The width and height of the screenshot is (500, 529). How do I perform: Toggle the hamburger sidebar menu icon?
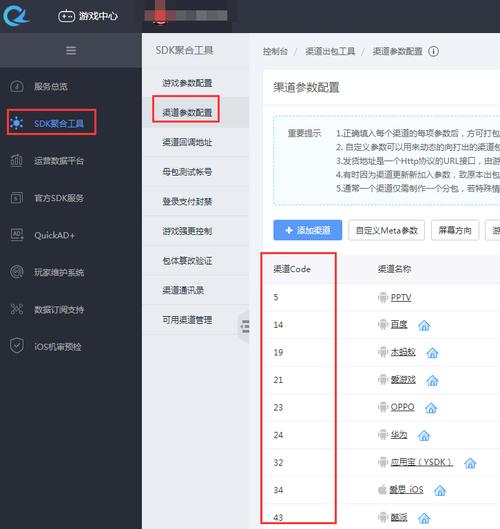[x=71, y=51]
